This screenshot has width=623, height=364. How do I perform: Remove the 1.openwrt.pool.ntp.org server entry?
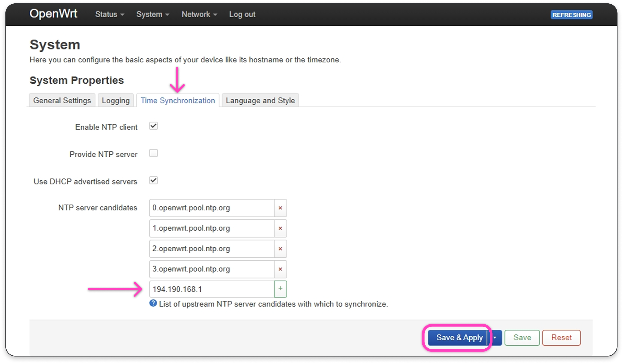click(x=280, y=228)
